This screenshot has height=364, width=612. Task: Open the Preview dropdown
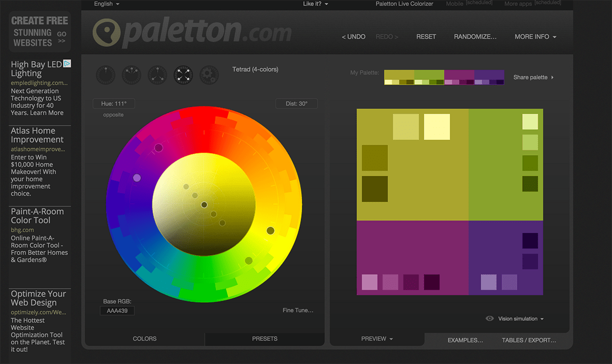pos(376,339)
